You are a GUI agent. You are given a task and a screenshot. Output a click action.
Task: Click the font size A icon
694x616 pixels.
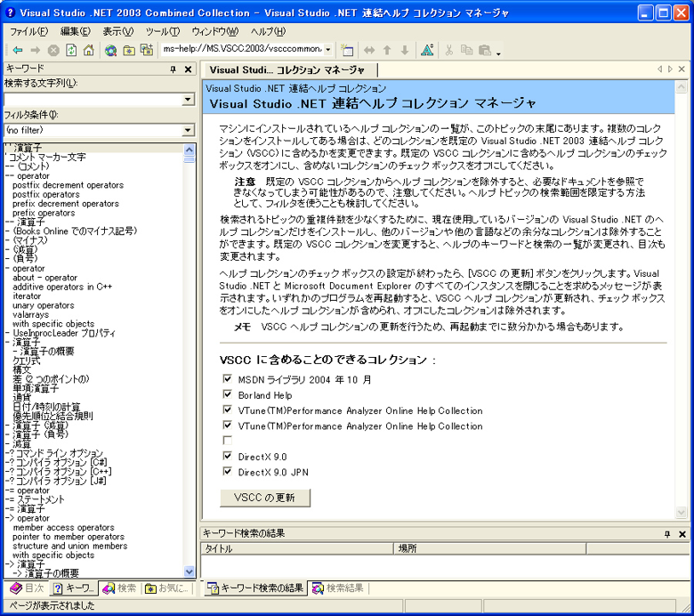(x=427, y=50)
